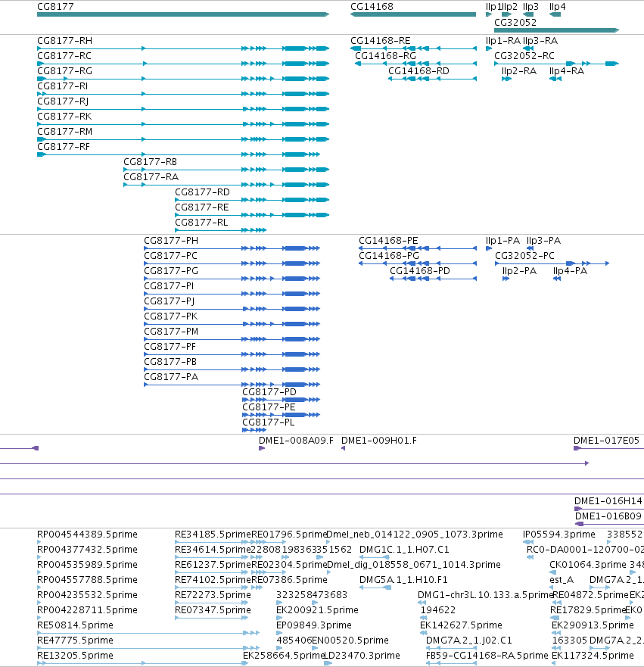Select transcript CG8177-RA
The height and width of the screenshot is (667, 644).
(226, 185)
